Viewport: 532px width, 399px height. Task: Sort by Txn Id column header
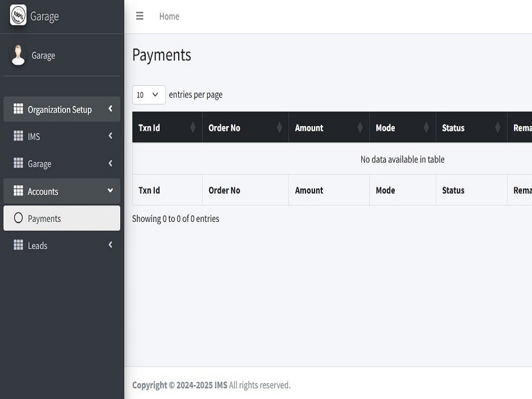(x=167, y=127)
